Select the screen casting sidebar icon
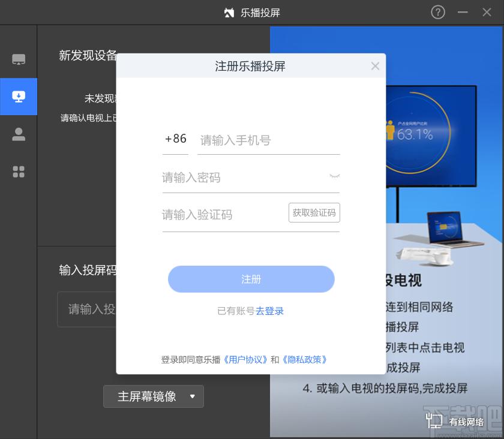This screenshot has height=439, width=504. [x=19, y=97]
